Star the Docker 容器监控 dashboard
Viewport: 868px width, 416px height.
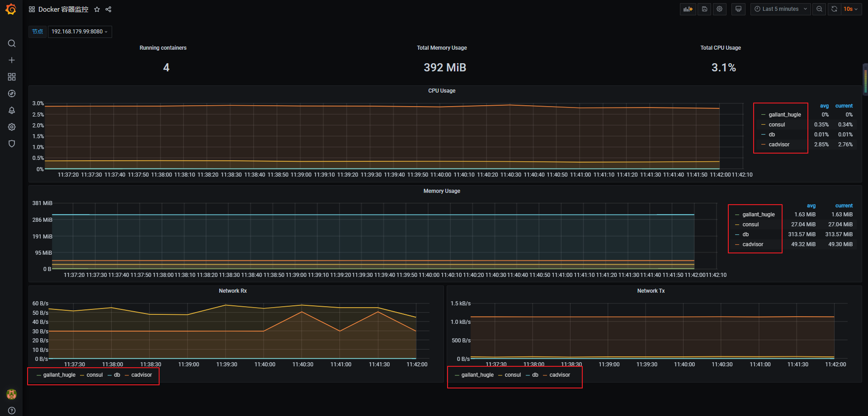click(97, 9)
